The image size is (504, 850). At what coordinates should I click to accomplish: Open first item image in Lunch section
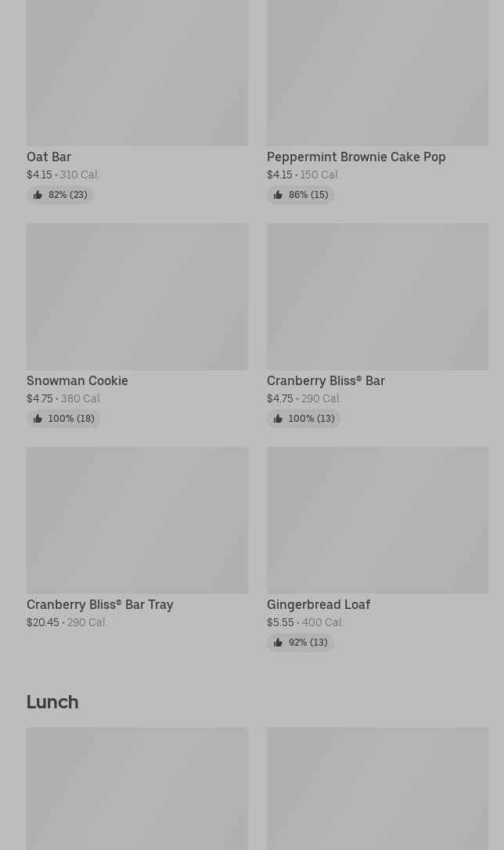[x=137, y=788]
